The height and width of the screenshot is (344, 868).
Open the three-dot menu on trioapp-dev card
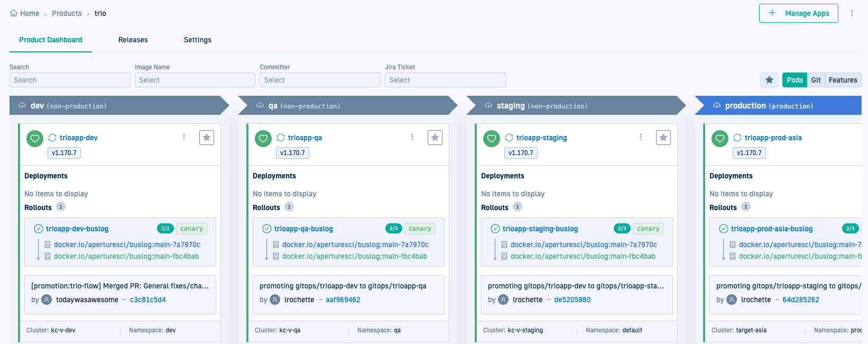(x=184, y=137)
